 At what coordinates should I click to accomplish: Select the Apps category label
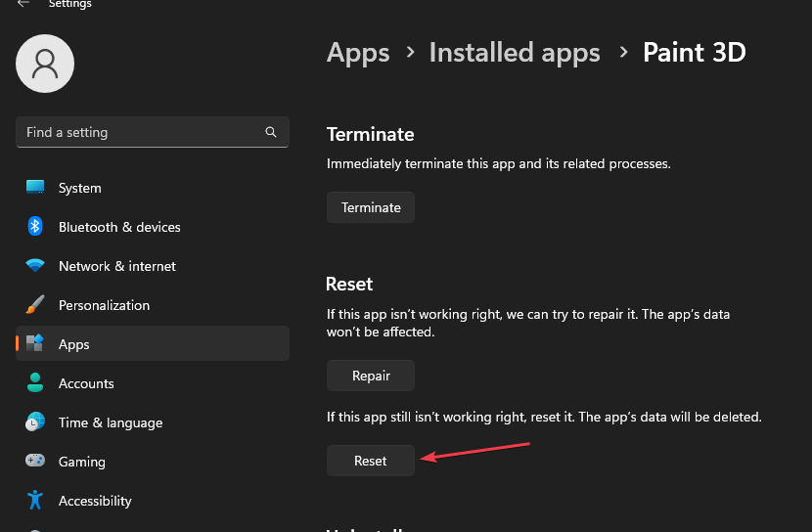point(74,344)
